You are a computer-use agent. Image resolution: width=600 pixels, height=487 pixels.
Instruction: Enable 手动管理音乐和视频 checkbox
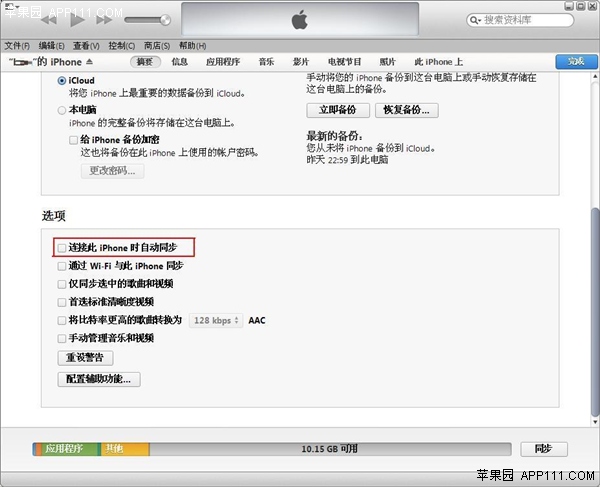coord(62,338)
